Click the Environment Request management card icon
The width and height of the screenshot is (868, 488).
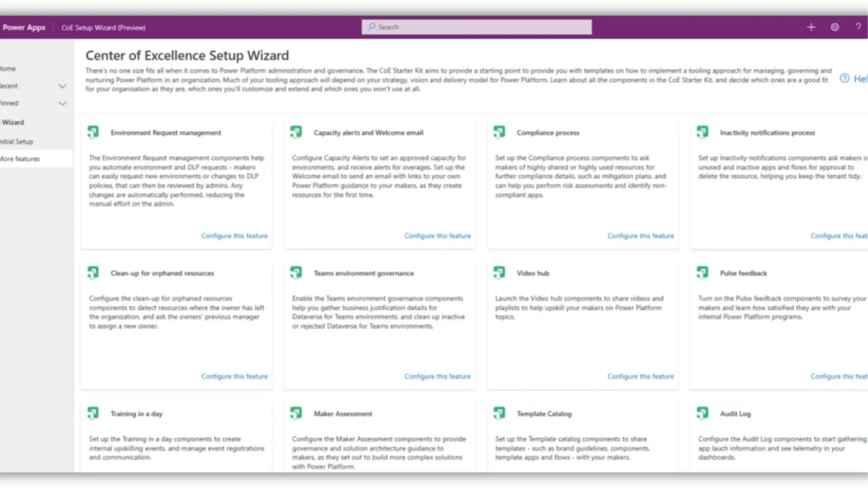pyautogui.click(x=93, y=132)
